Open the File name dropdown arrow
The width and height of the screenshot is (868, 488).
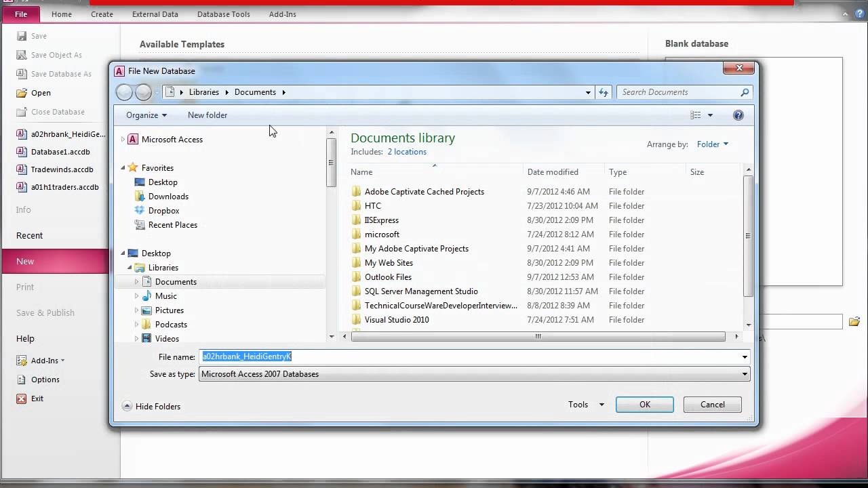click(x=745, y=357)
